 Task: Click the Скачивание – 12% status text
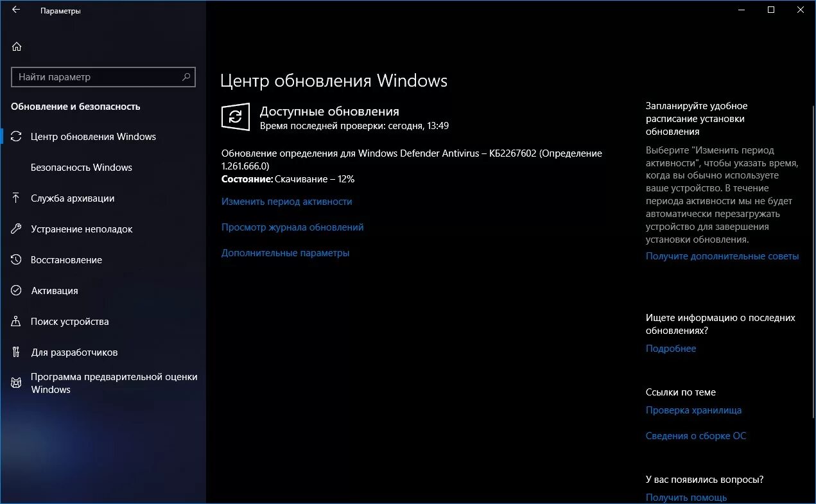pyautogui.click(x=315, y=179)
